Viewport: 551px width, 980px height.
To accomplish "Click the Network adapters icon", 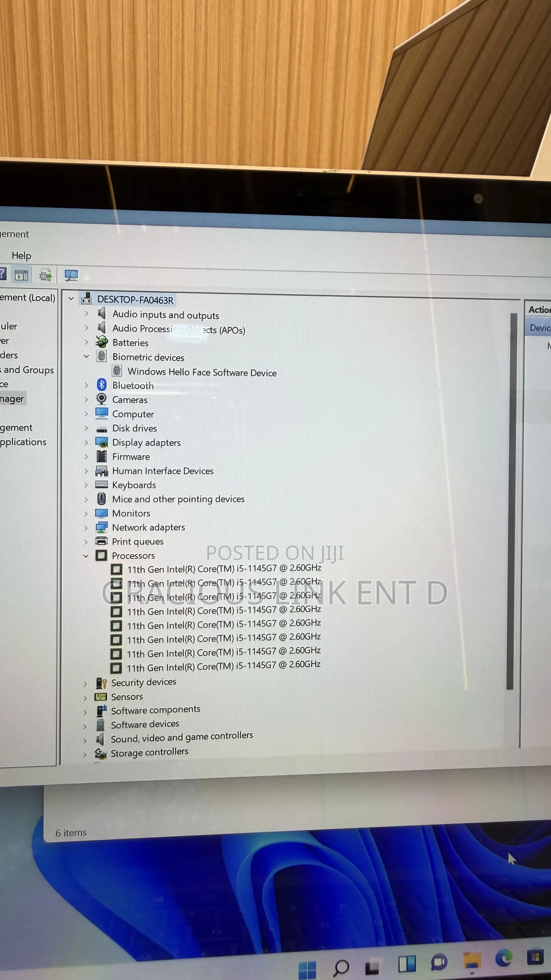I will tap(101, 527).
